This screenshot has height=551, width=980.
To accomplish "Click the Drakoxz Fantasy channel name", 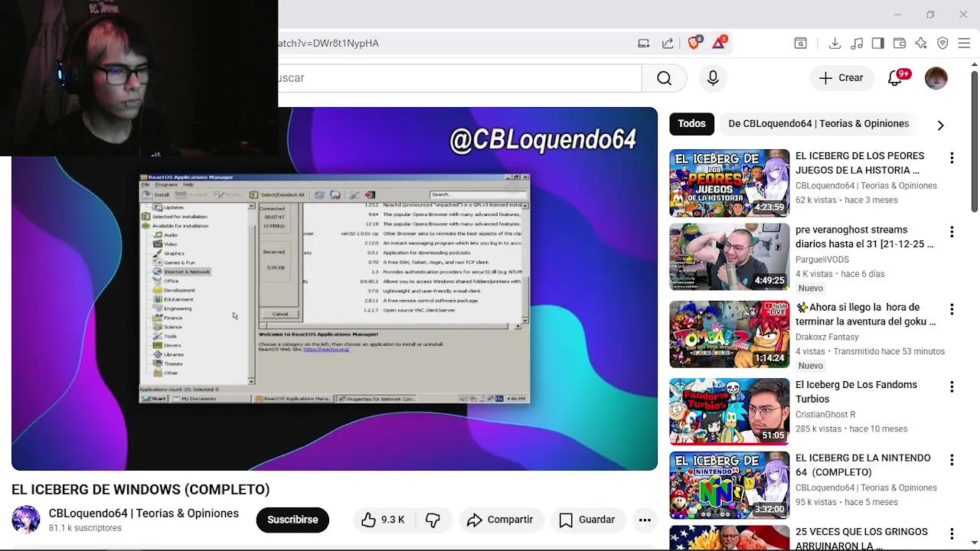I will click(827, 337).
